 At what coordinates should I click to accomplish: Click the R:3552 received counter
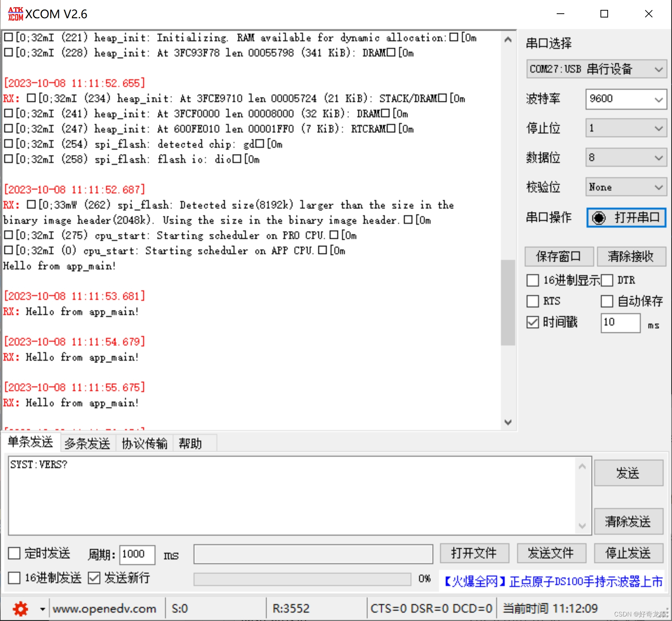point(291,609)
